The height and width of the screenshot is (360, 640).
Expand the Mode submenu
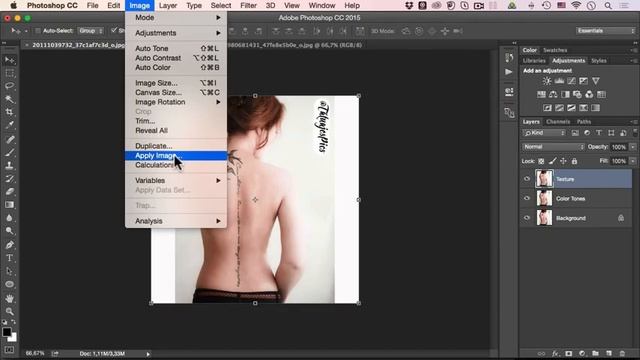(x=176, y=18)
